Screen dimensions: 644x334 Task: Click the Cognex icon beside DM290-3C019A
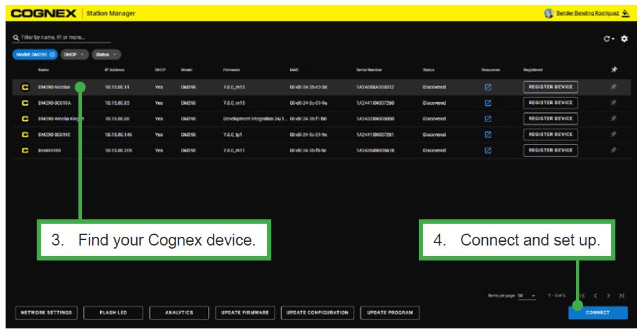(25, 103)
